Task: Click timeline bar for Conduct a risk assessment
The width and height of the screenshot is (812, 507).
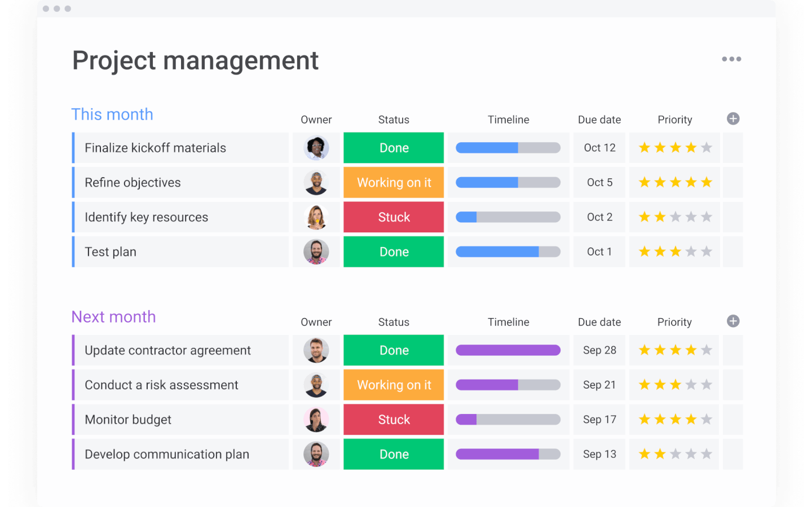Action: click(x=508, y=385)
